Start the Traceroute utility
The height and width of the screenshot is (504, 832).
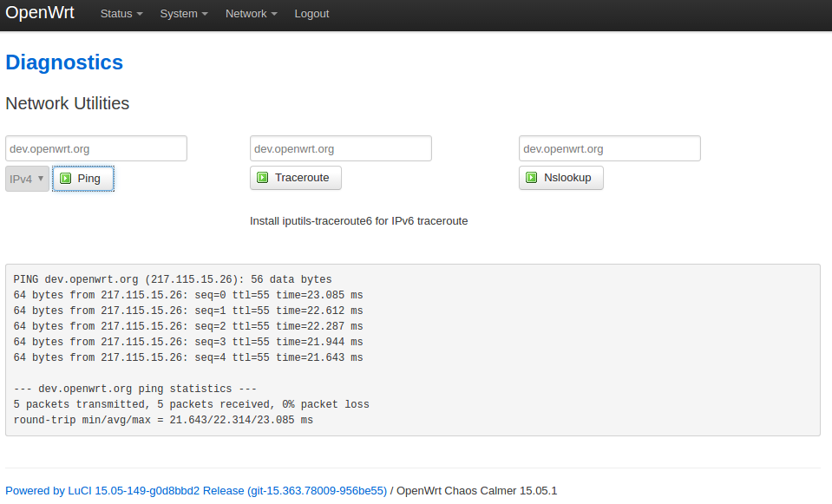point(296,178)
